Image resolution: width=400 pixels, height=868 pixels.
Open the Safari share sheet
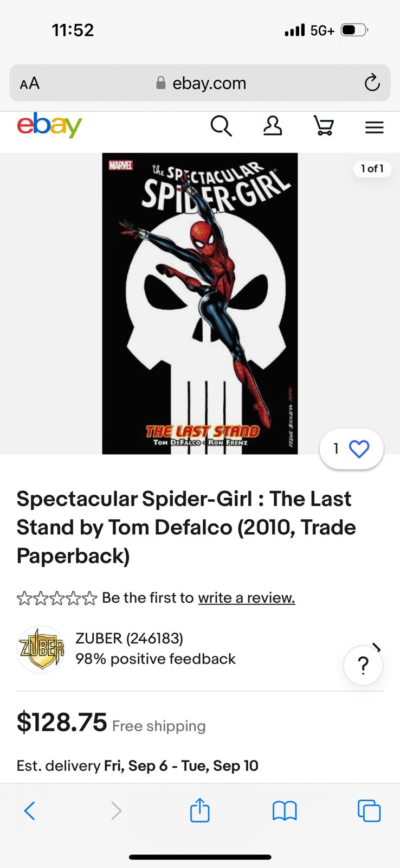199,810
